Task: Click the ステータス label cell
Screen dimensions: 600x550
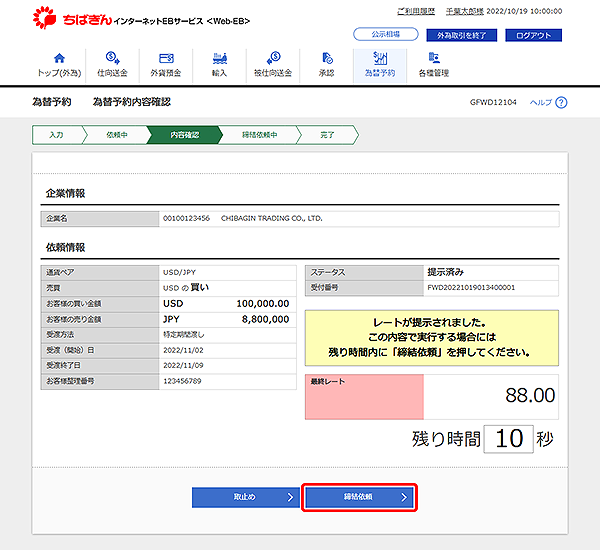Action: click(364, 273)
